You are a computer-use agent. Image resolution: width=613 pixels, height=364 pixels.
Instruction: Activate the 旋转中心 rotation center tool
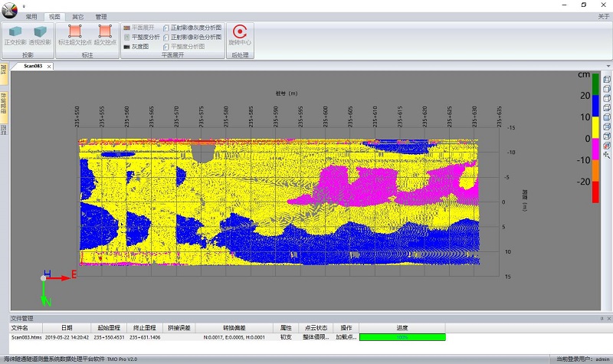tap(239, 34)
